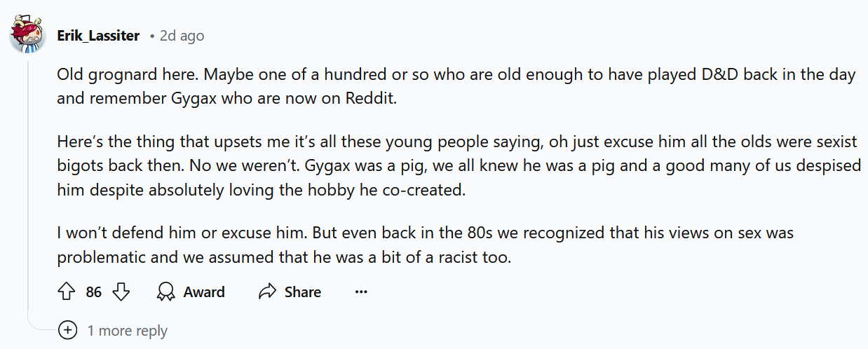This screenshot has height=349, width=868.
Task: Click the Award ribbon icon
Action: click(x=166, y=292)
